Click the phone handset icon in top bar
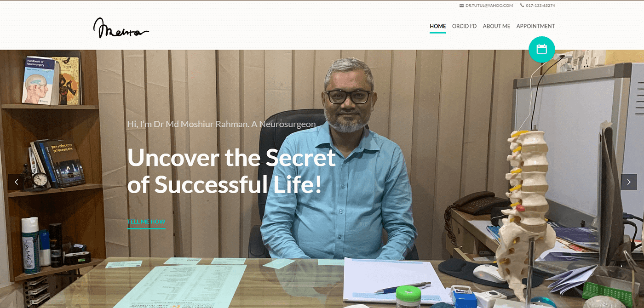 click(x=522, y=6)
